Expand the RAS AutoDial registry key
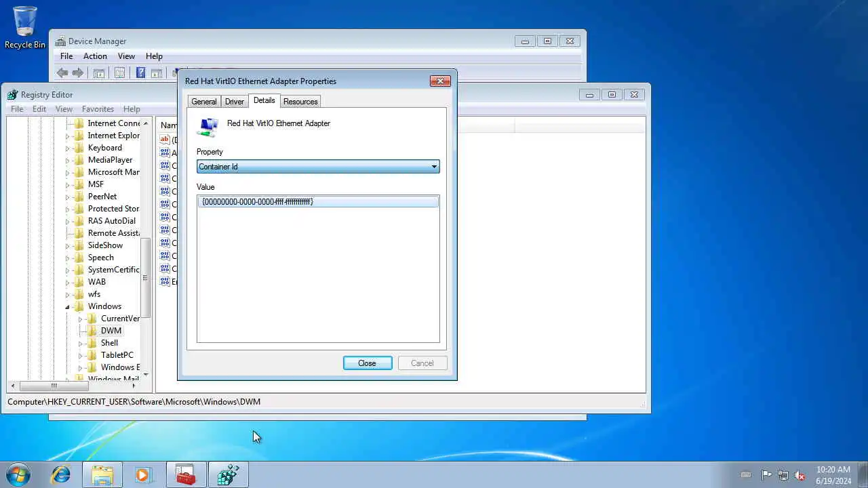This screenshot has width=868, height=488. pyautogui.click(x=67, y=221)
